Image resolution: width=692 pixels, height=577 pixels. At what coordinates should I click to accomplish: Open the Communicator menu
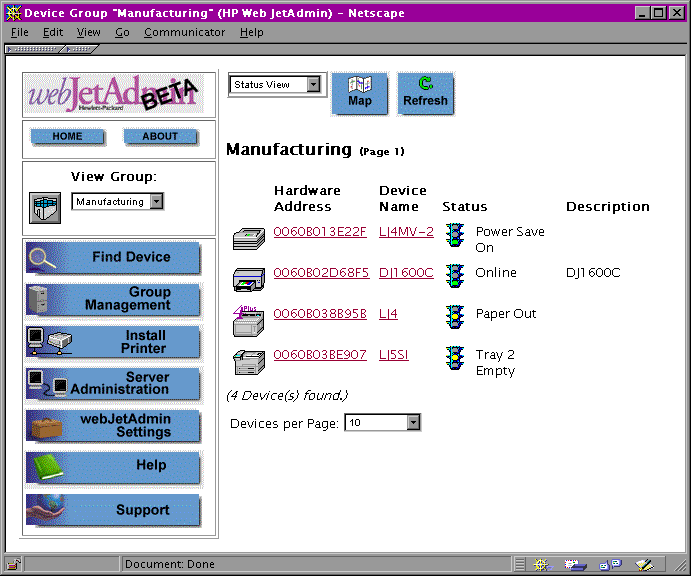point(184,32)
